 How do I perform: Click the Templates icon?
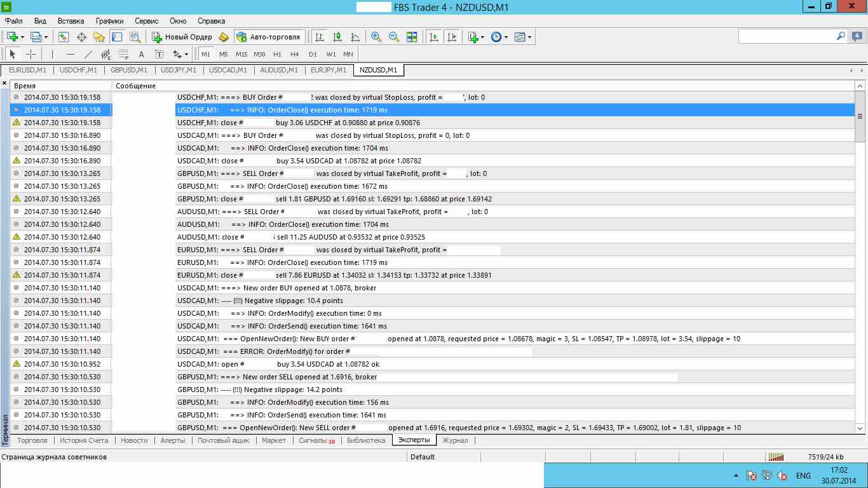click(520, 37)
